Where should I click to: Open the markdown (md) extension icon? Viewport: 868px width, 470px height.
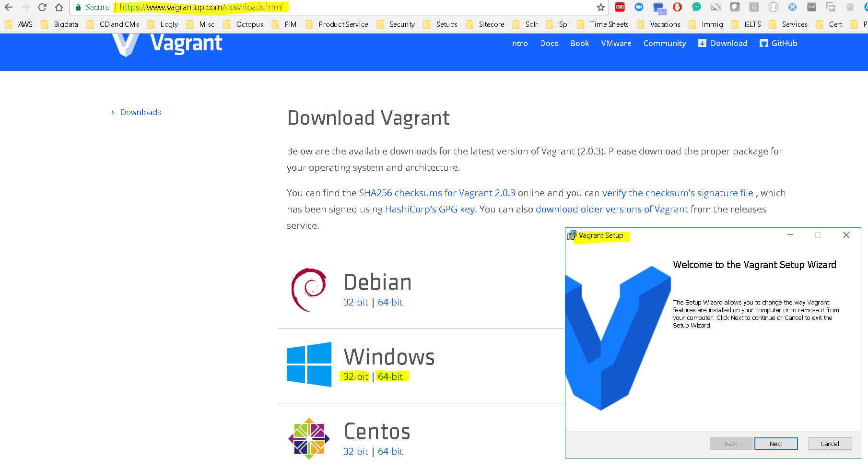(x=811, y=7)
